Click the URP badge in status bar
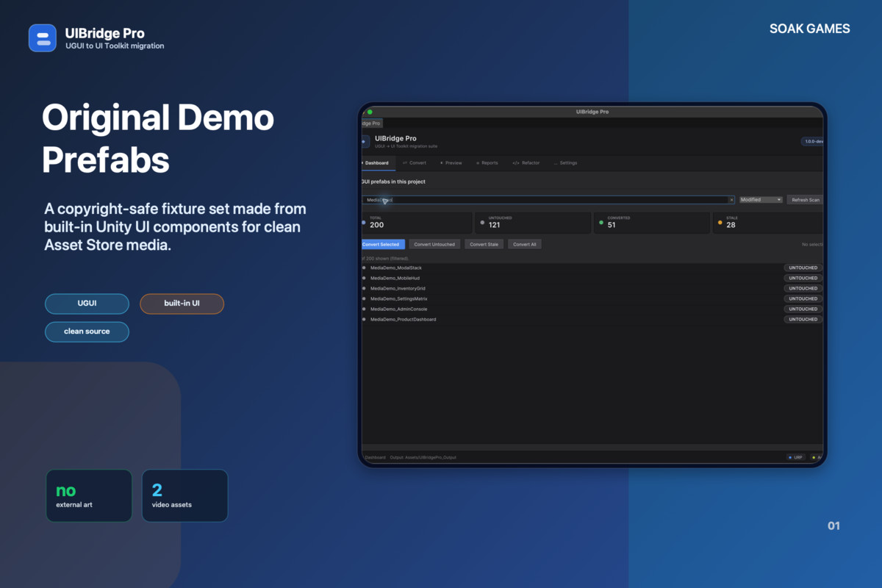The image size is (882, 588). (796, 457)
